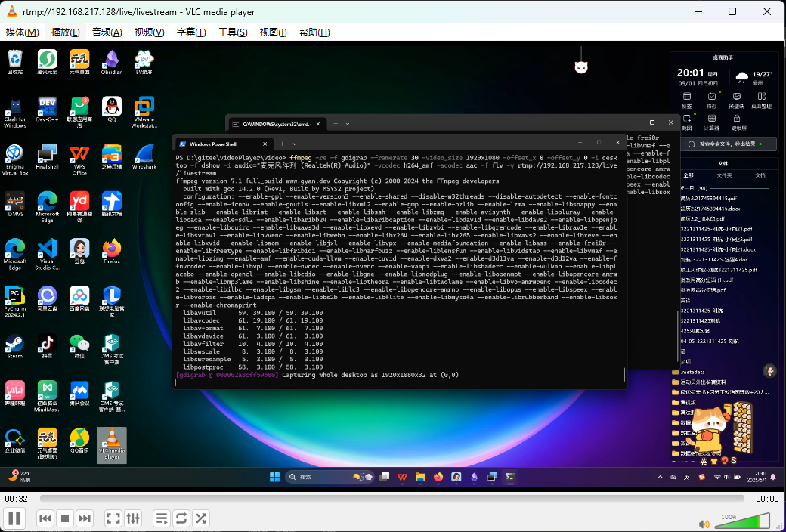Viewport: 786px width, 532px height.
Task: Select the C:\WINDOWS\system32\cmd tab
Action: pos(277,124)
